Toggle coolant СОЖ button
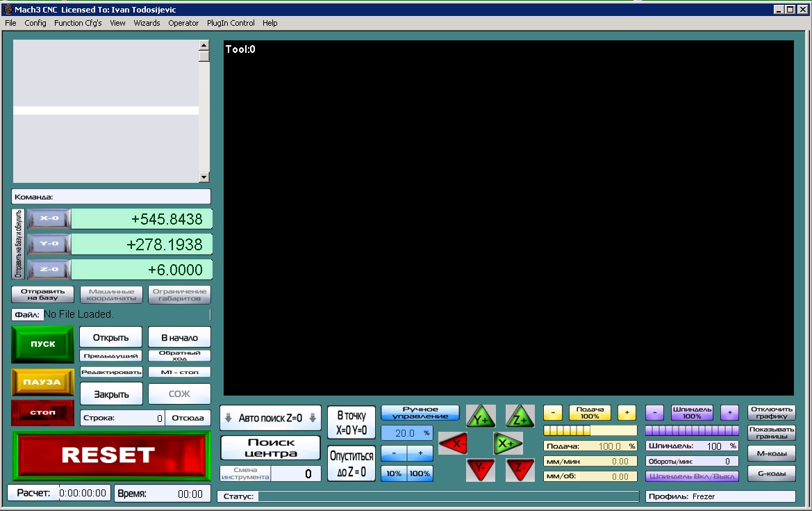812x511 pixels. (179, 394)
